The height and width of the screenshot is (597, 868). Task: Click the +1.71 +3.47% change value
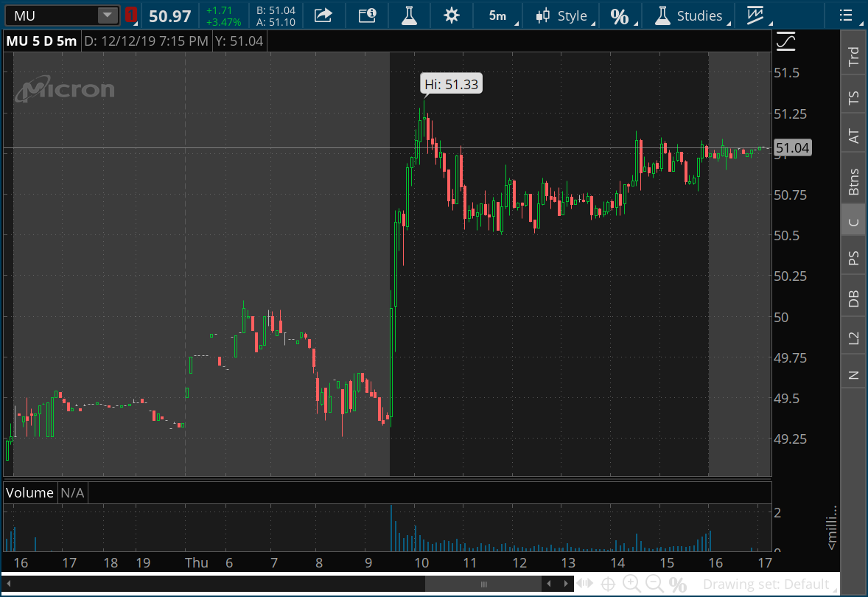pos(223,16)
